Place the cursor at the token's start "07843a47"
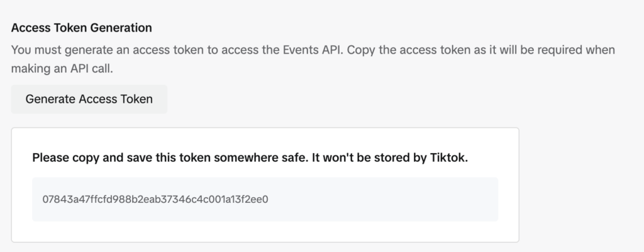The width and height of the screenshot is (644, 252). click(x=43, y=200)
